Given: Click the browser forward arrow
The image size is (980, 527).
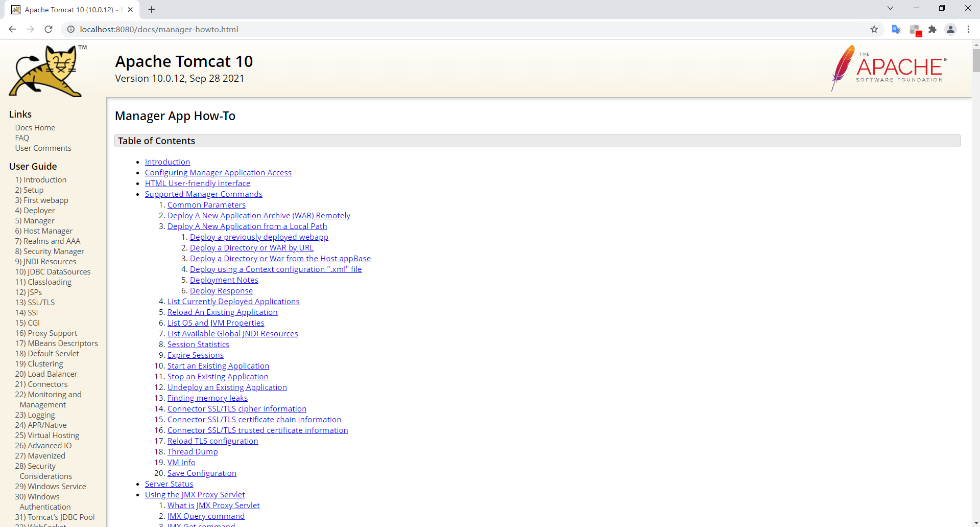Looking at the screenshot, I should [31, 29].
